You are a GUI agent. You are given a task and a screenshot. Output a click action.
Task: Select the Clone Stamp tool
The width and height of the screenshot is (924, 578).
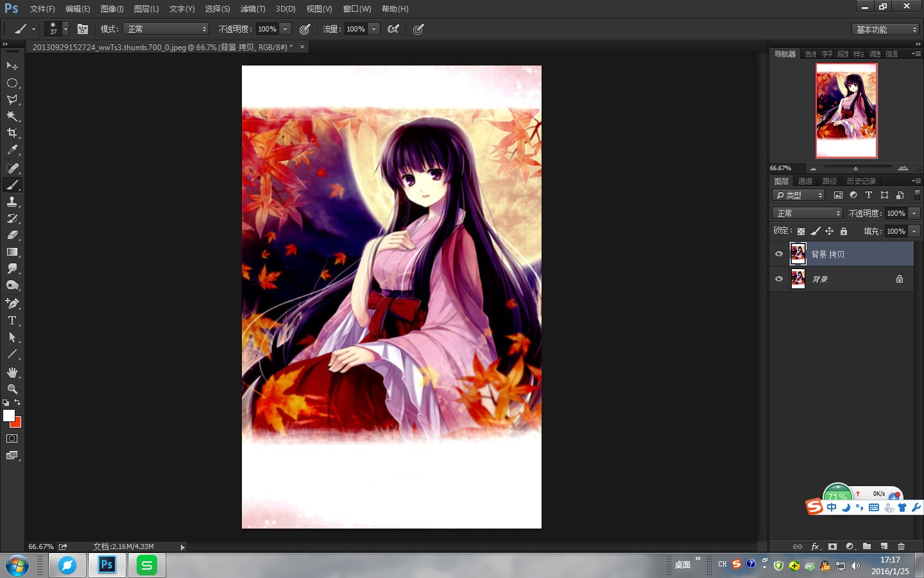click(12, 202)
